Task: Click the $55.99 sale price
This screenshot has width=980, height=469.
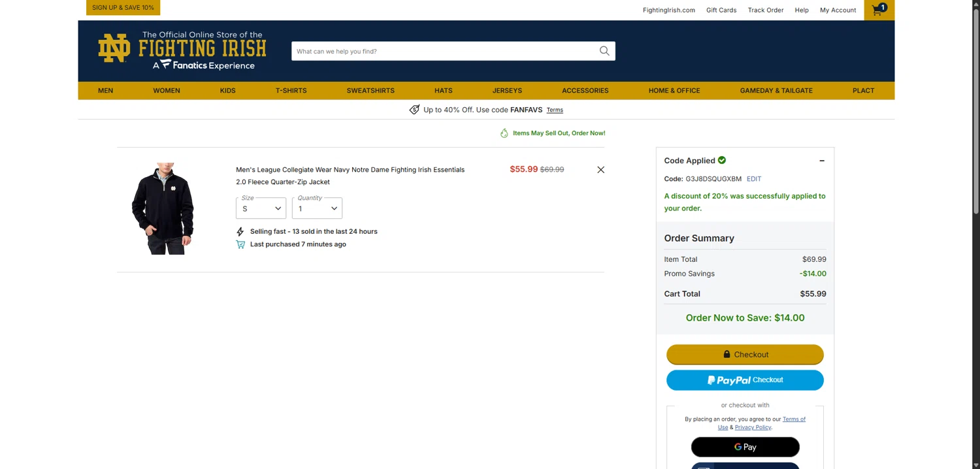Action: (x=524, y=169)
